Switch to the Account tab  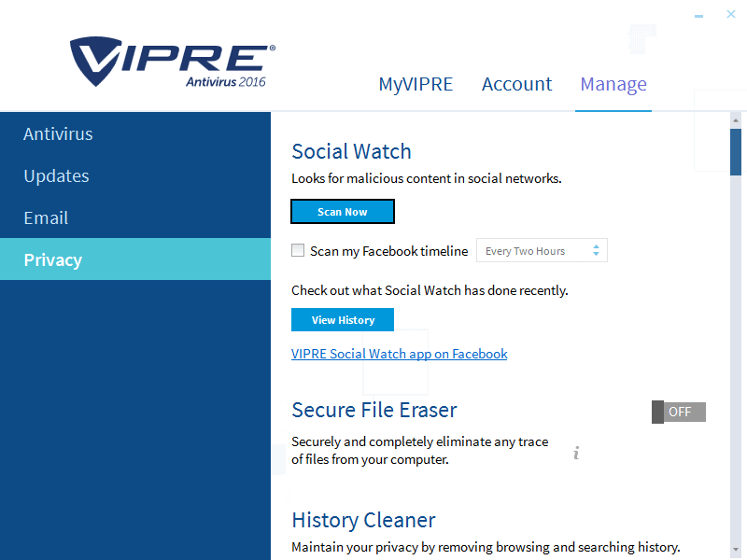pyautogui.click(x=516, y=84)
